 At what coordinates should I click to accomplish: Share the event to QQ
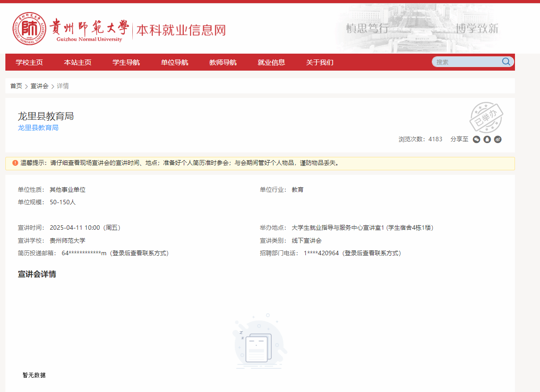pos(487,139)
